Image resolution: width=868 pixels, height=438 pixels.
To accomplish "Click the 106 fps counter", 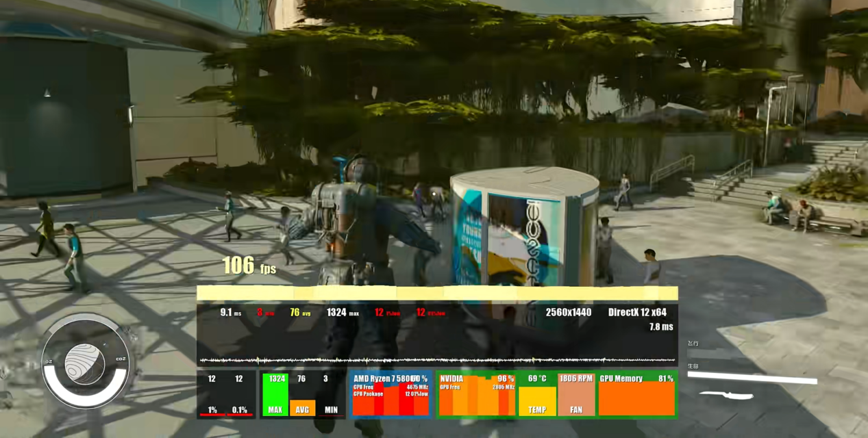I will (249, 266).
